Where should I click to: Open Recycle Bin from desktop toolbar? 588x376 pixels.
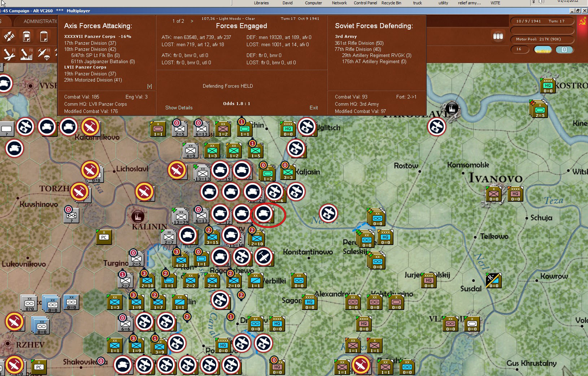391,3
